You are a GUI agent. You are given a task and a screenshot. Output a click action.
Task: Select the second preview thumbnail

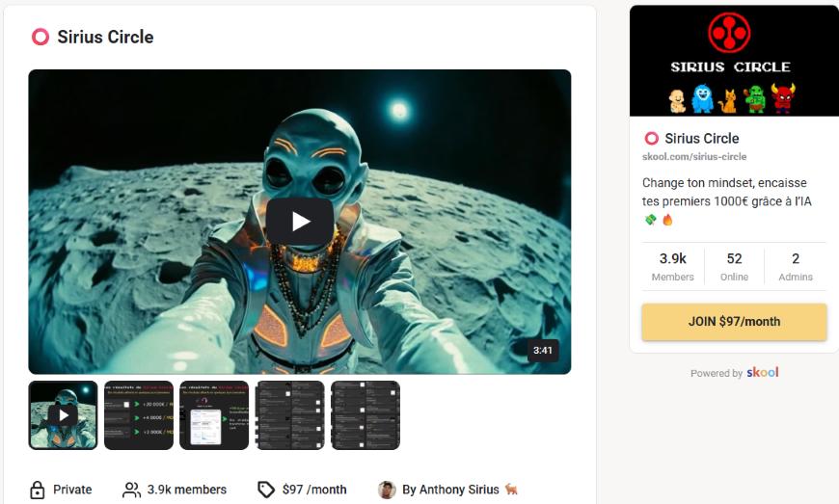[x=139, y=415]
